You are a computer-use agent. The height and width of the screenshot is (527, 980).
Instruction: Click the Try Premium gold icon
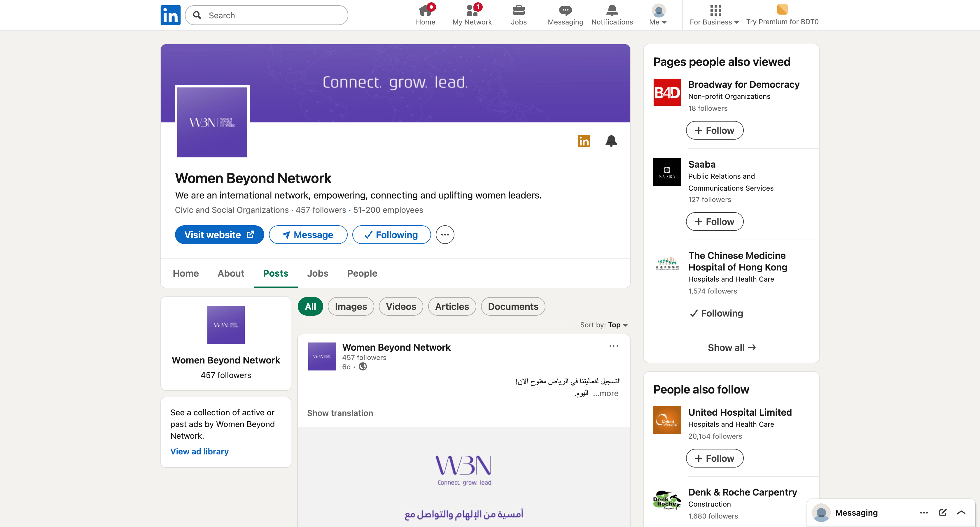tap(782, 9)
